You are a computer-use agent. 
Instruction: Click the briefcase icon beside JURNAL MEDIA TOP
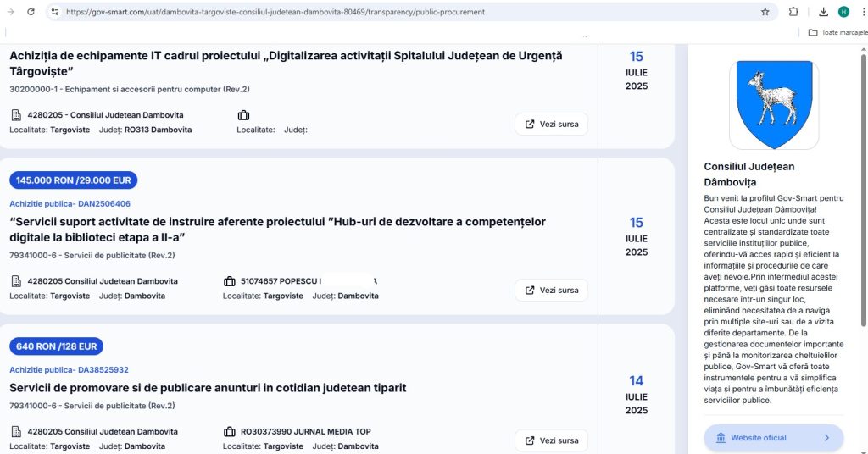pyautogui.click(x=229, y=432)
